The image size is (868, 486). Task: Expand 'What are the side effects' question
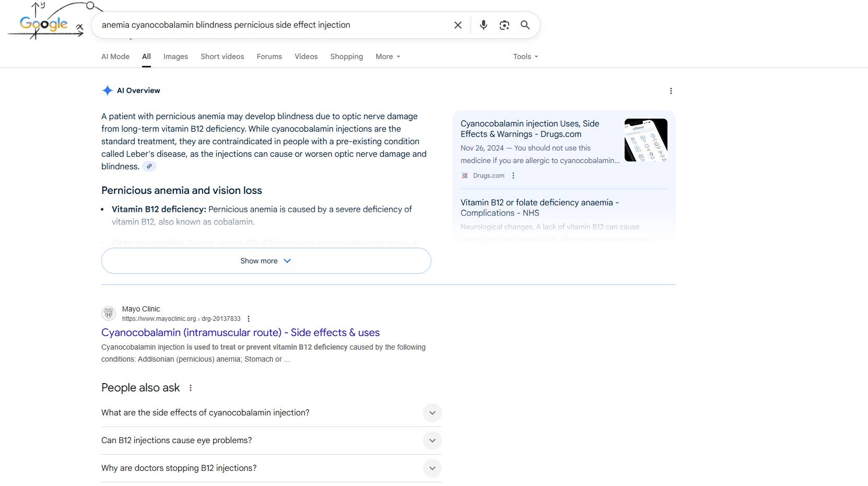tap(272, 413)
